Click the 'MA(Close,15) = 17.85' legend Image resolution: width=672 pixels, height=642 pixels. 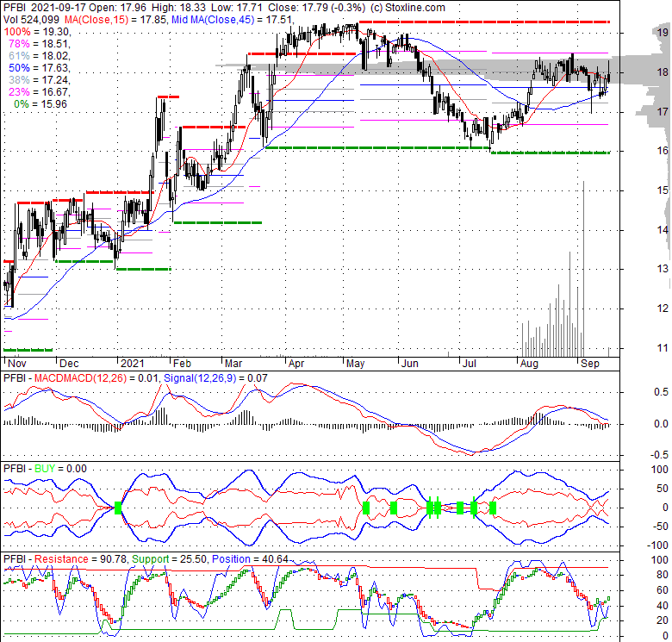pyautogui.click(x=115, y=19)
